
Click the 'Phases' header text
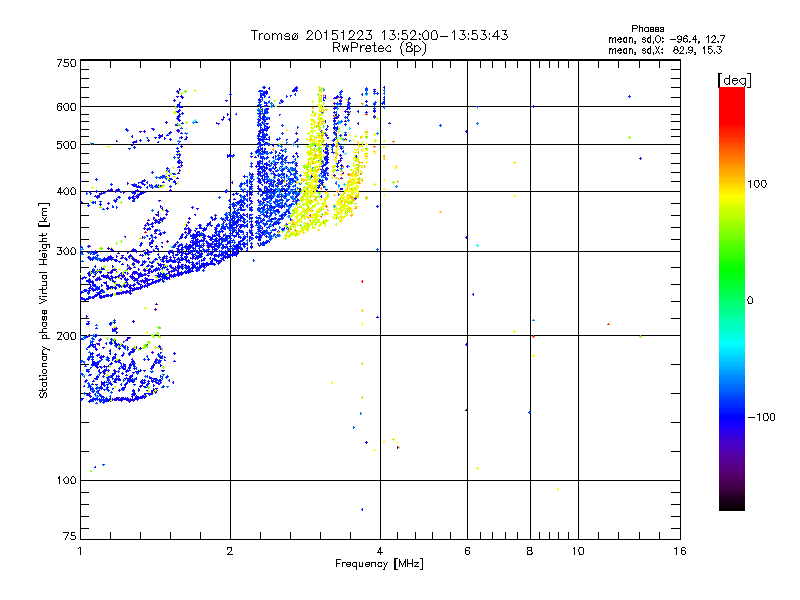pos(647,29)
